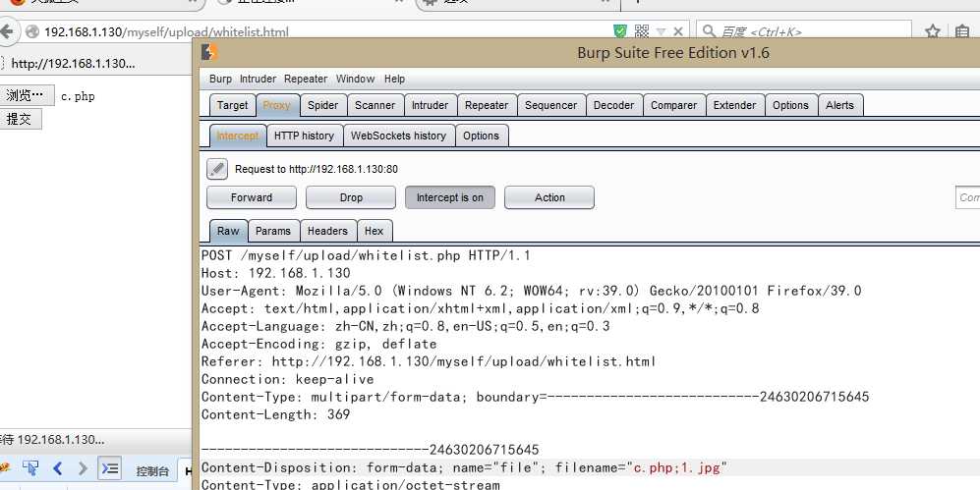Open the Action dropdown button
980x490 pixels.
549,197
